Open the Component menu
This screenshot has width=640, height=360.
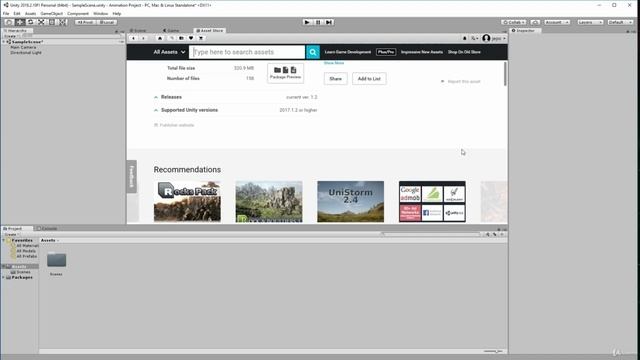tap(78, 13)
